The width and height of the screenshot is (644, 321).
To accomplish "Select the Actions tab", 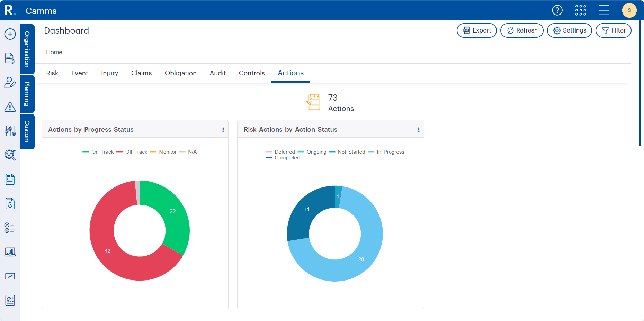I will pos(290,73).
